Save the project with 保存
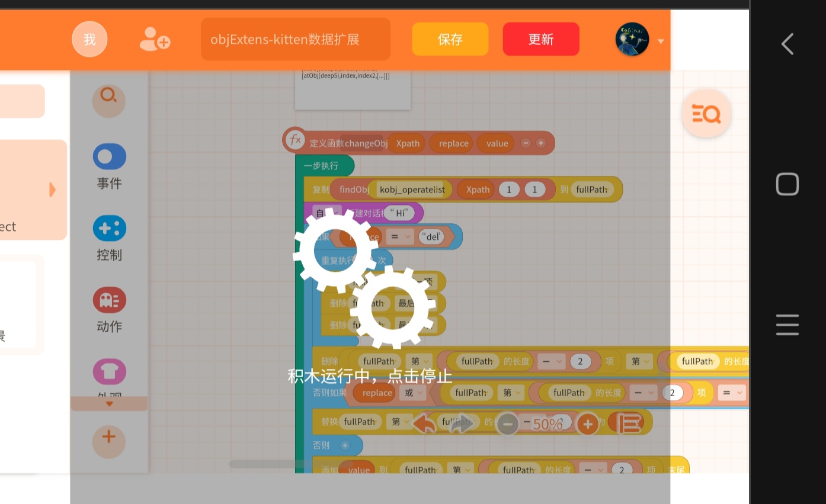Viewport: 826px width, 504px height. point(450,39)
